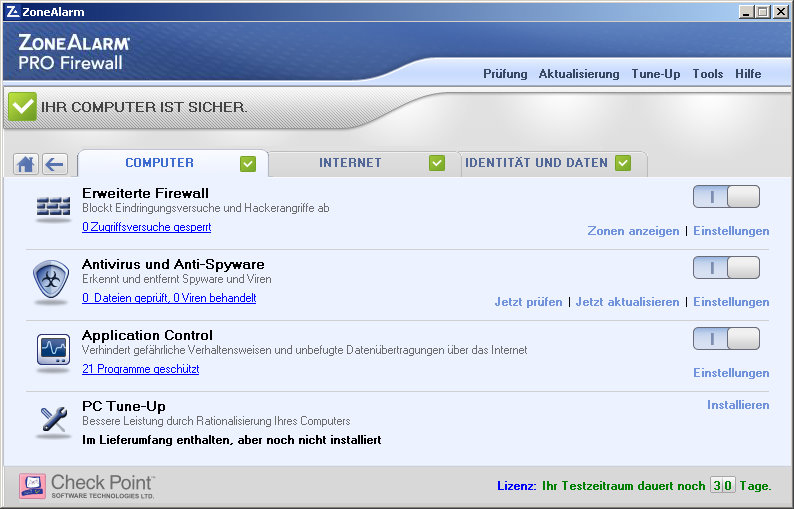This screenshot has width=794, height=509.
Task: Toggle the Antivirus und Anti-Spyware switch
Action: (726, 267)
